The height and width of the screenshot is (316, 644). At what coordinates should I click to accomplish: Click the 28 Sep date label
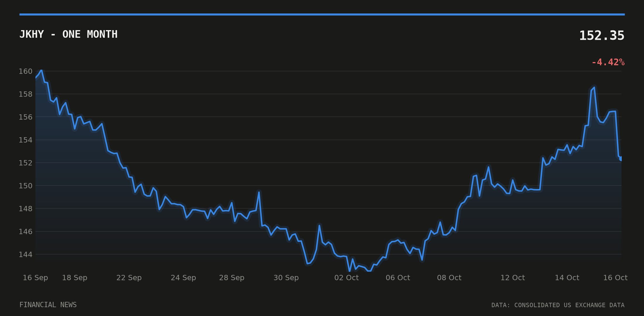coord(232,278)
